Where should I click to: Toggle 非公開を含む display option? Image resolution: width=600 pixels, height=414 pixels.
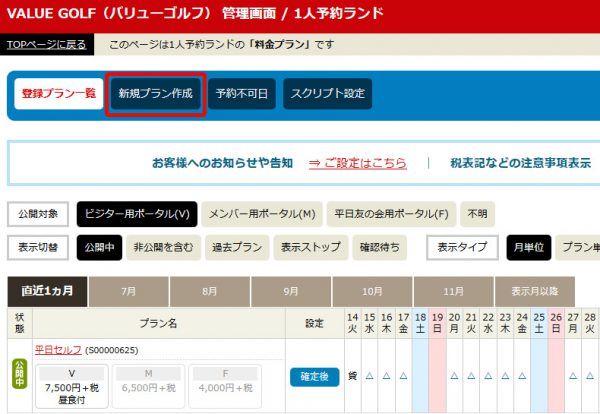click(163, 248)
